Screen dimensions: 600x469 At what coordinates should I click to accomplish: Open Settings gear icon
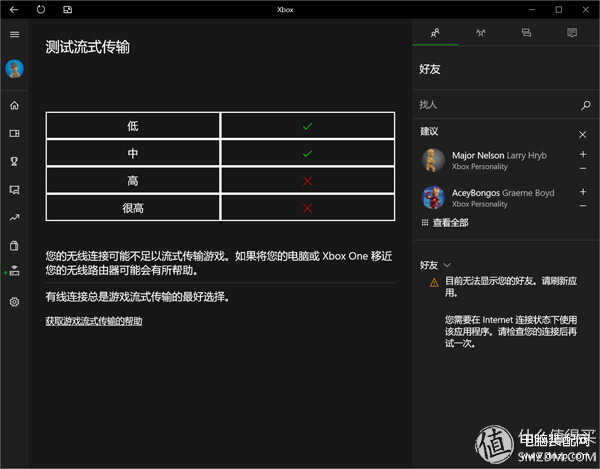[x=15, y=302]
